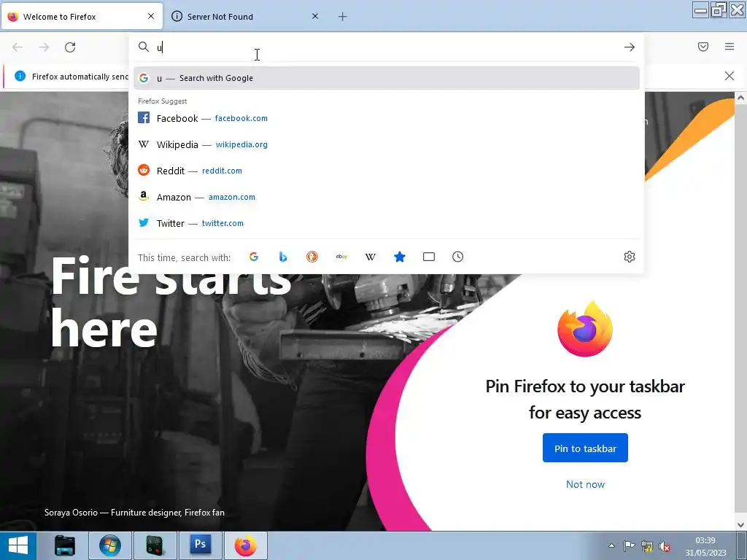
Task: Select 'u — Search with Google' suggestion
Action: (387, 78)
